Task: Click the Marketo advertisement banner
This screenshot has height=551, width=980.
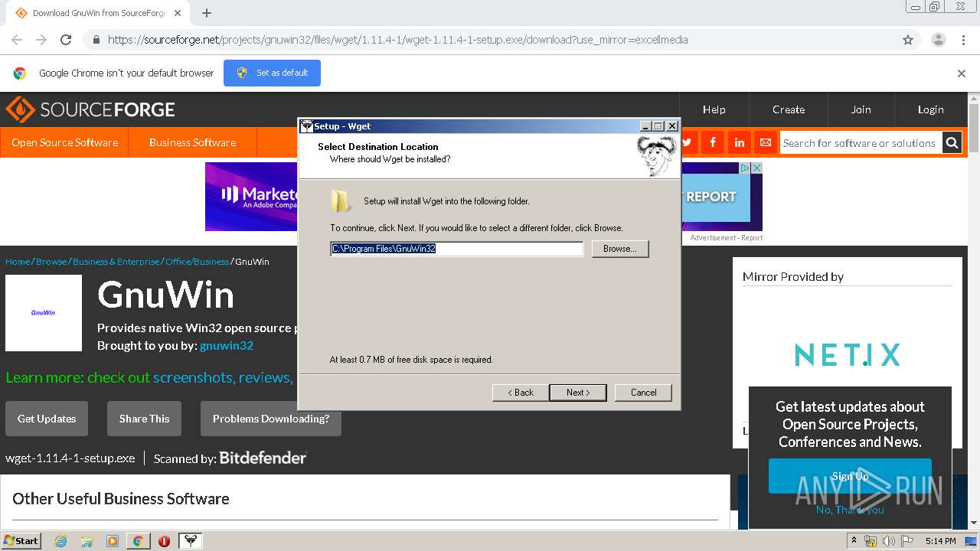Action: (251, 197)
